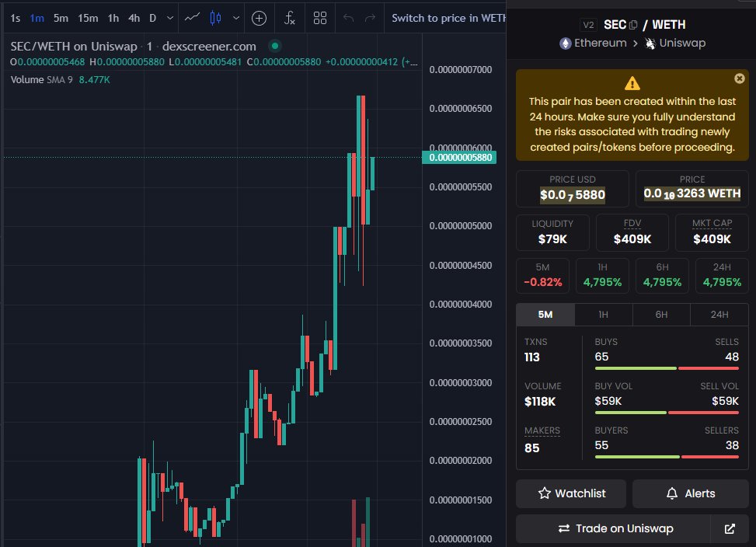The height and width of the screenshot is (547, 756).
Task: Switch to line chart type icon
Action: pos(192,18)
